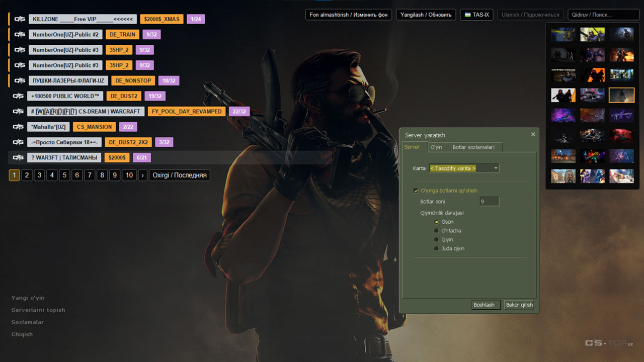The image size is (644, 362).
Task: Select the O'rtacha difficulty radio button
Action: tap(437, 231)
